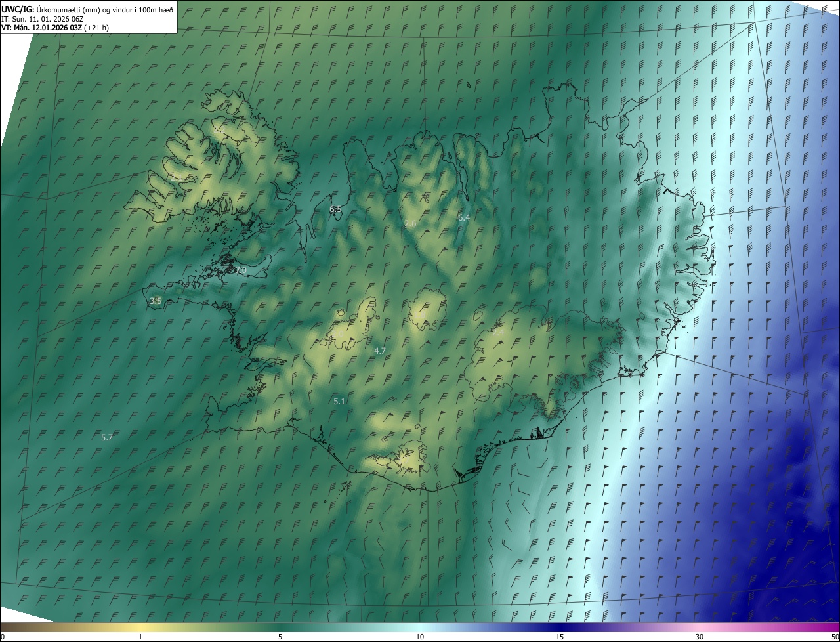
Task: Click the initial time line 'IT: Sun. 11. 01. 2026 06Z'
Action: tap(42, 18)
